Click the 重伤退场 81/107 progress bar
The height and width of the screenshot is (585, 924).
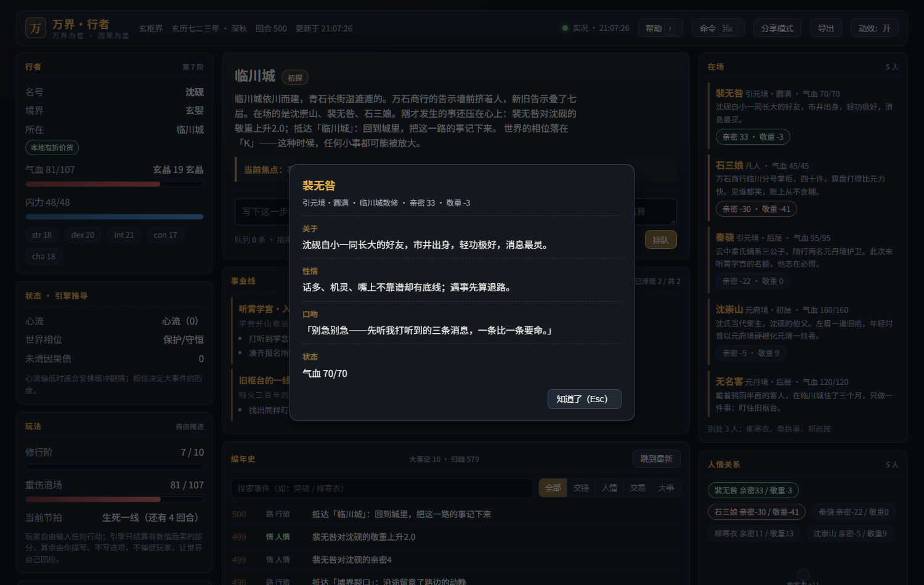coord(115,499)
